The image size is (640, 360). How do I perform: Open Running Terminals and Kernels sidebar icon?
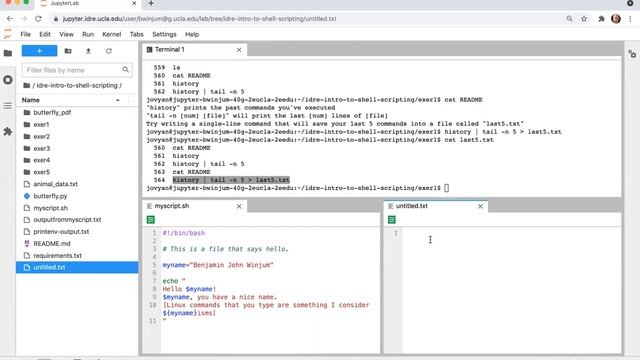click(8, 80)
